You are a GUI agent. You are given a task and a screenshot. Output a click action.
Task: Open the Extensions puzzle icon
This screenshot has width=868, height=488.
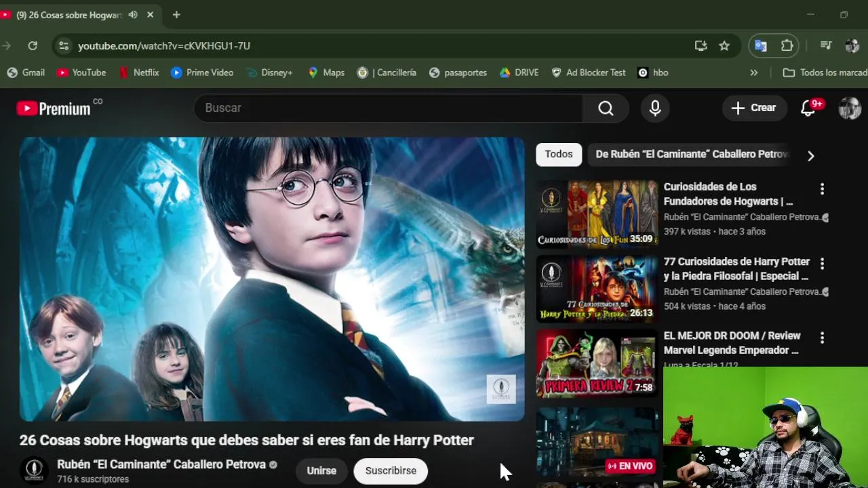tap(787, 46)
